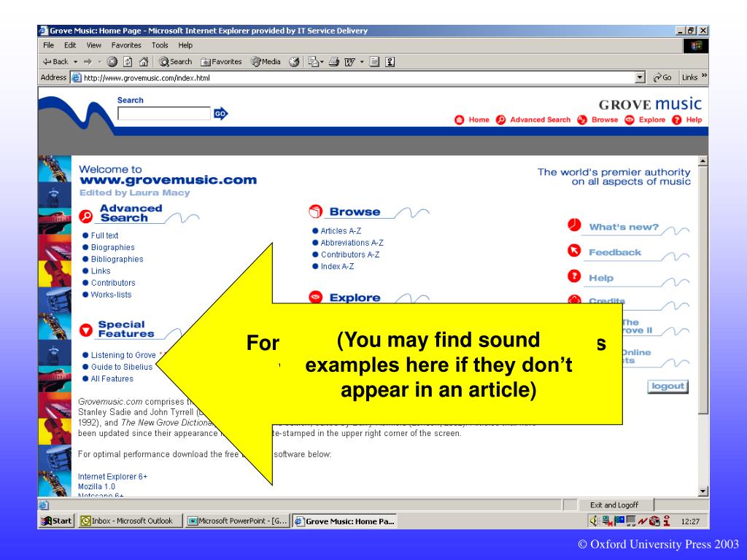
Task: Click the Grove Search text box
Action: tap(164, 113)
